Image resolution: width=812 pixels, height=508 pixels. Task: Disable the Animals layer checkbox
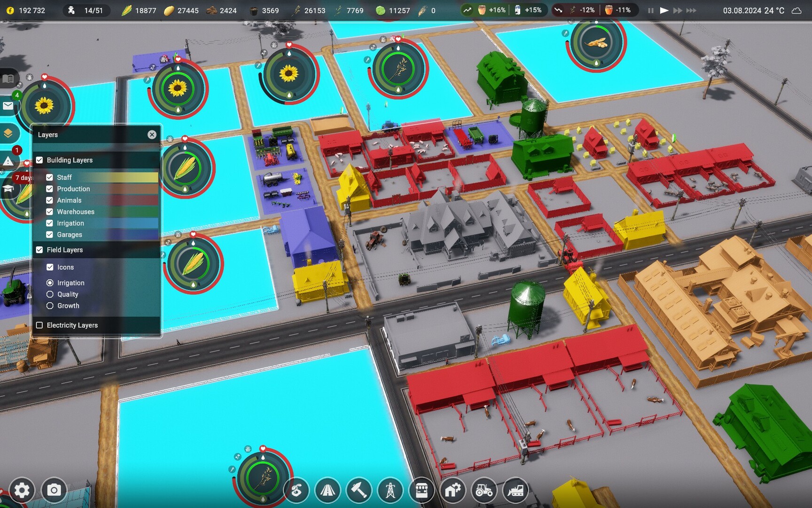(50, 200)
